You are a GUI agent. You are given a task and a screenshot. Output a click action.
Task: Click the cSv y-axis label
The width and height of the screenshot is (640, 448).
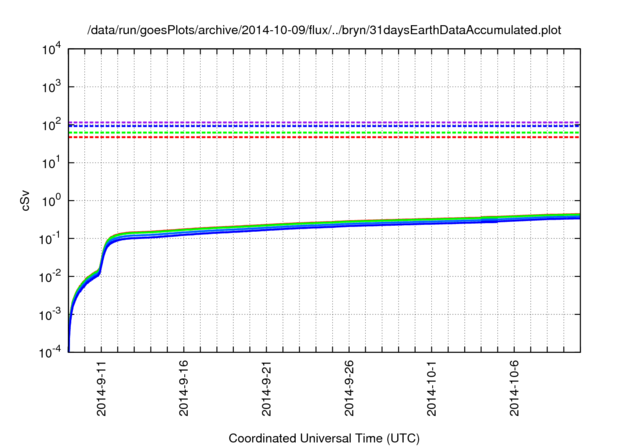25,200
